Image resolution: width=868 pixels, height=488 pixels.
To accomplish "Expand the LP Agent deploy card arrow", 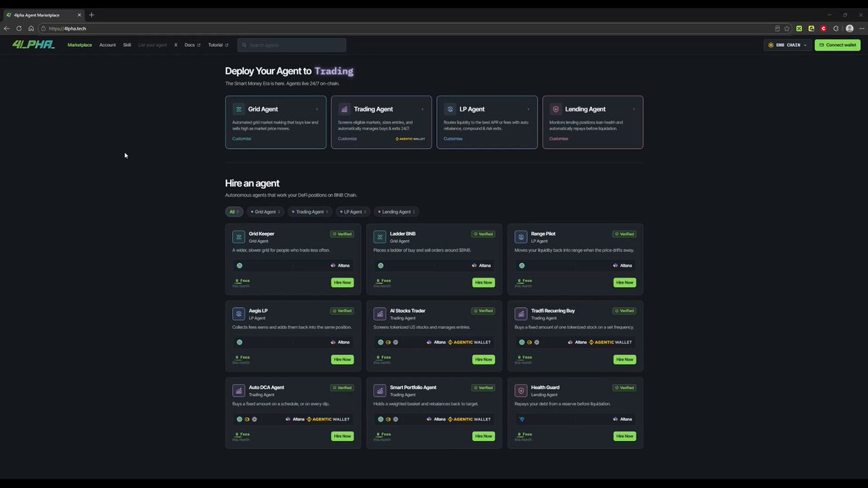I will coord(528,109).
